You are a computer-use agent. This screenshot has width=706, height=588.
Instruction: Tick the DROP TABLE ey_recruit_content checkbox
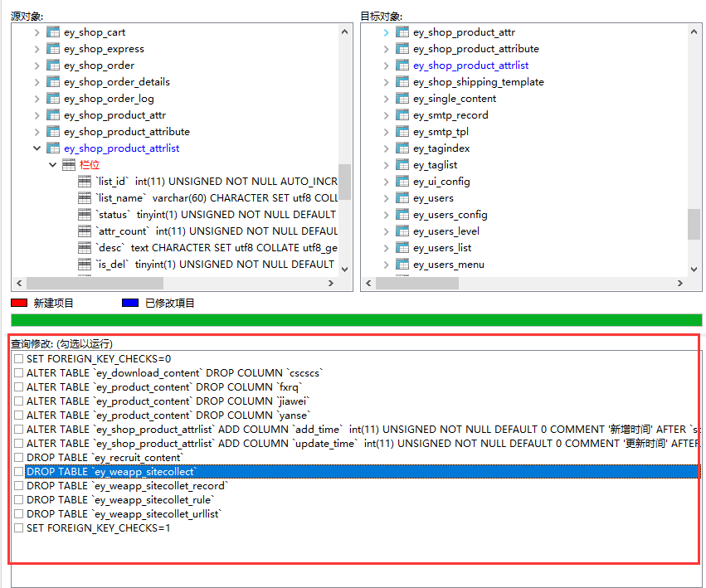(x=18, y=458)
